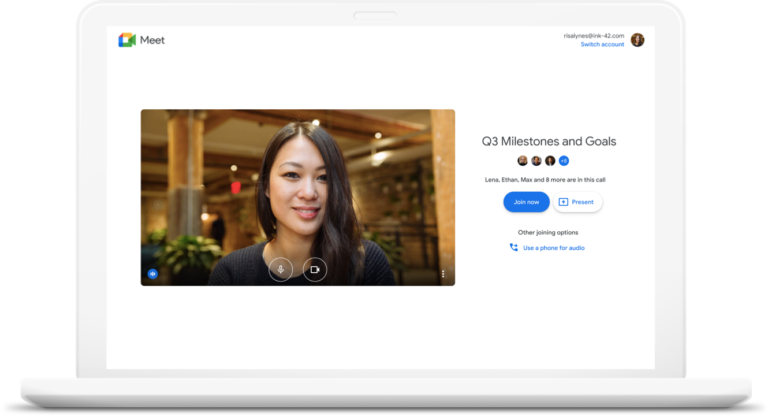Click the blue audio level indicator
The width and height of the screenshot is (768, 416).
point(153,273)
